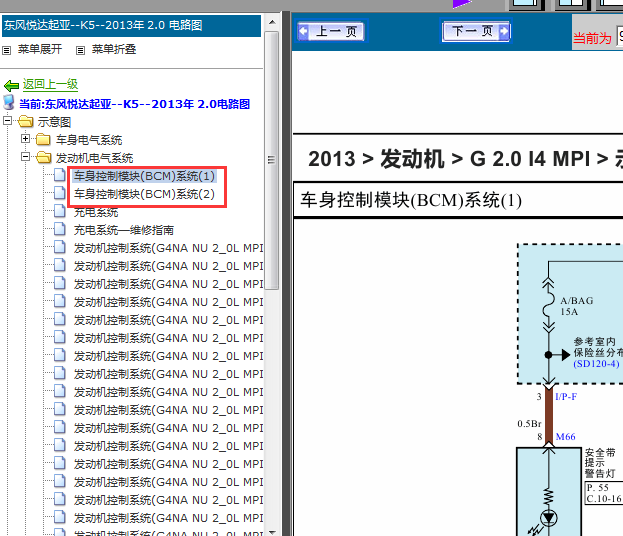Follow the 返回上一级 link
This screenshot has width=623, height=536.
(x=50, y=84)
